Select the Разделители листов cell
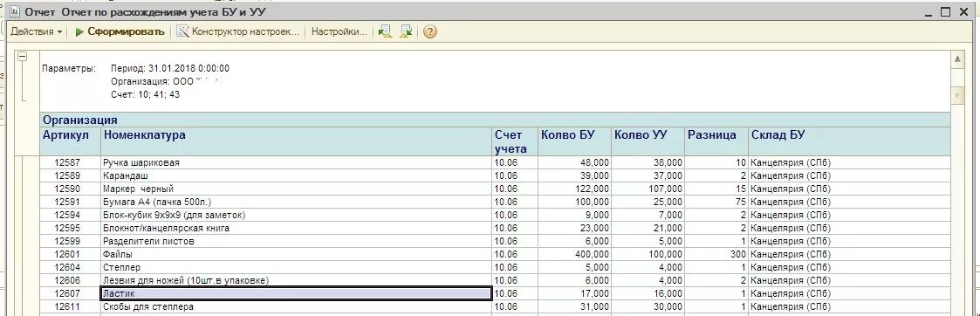 (x=297, y=242)
